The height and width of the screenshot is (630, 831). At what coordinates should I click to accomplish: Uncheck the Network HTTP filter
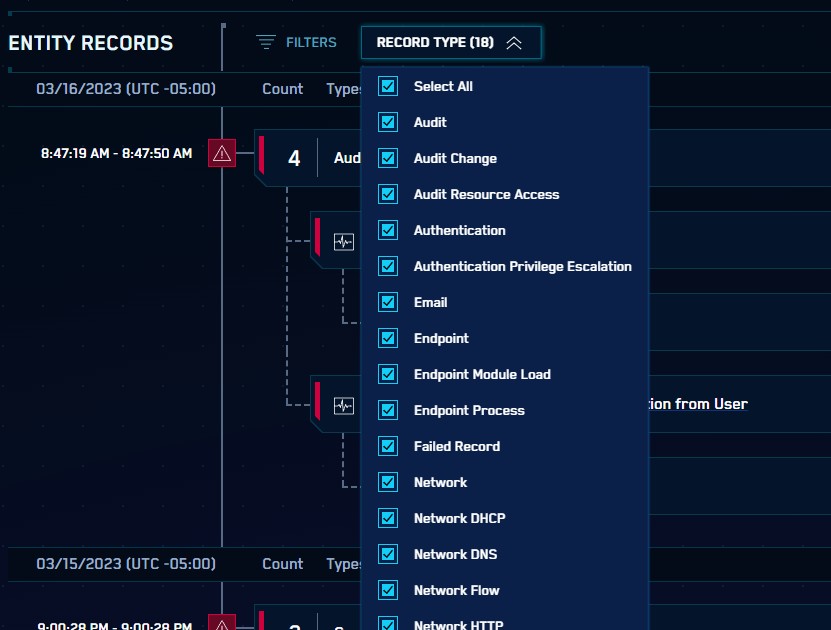[x=387, y=624]
